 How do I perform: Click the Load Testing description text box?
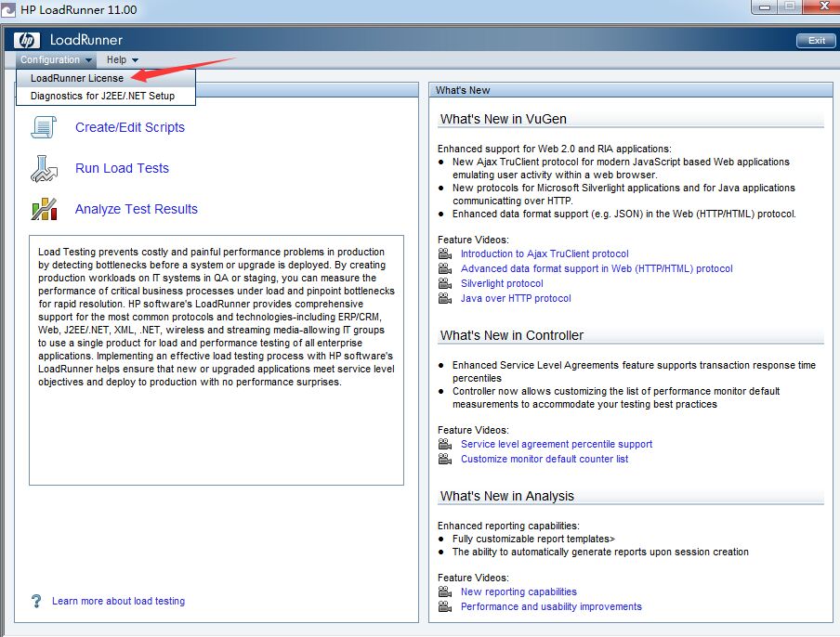pos(217,360)
